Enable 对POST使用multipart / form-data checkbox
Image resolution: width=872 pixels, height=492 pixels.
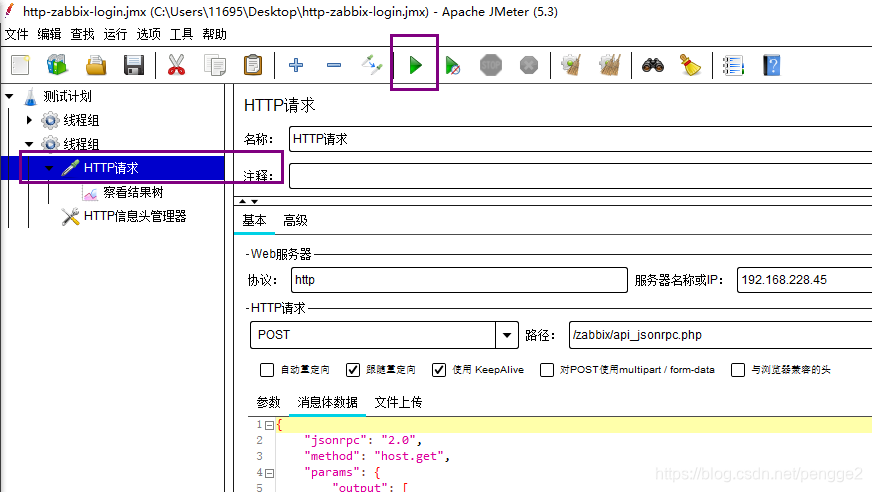click(x=547, y=370)
